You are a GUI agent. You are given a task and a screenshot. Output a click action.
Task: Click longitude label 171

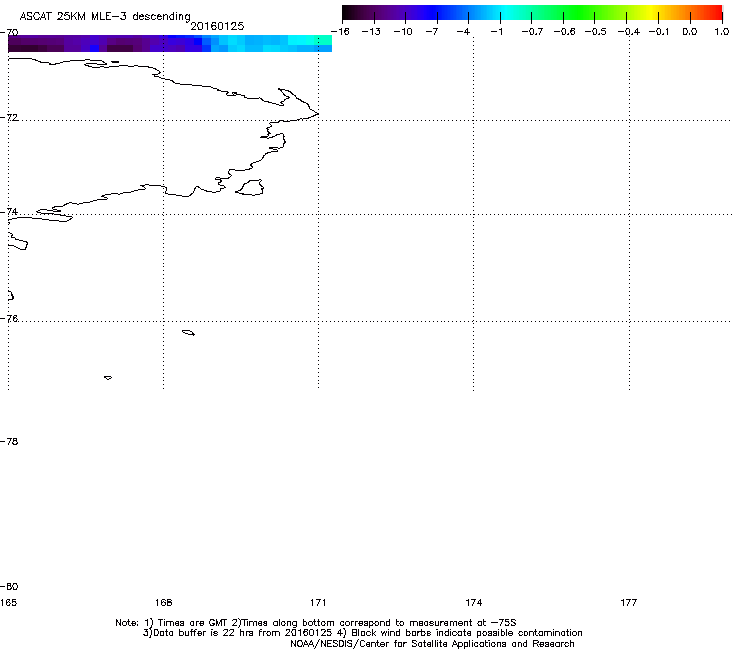point(318,602)
